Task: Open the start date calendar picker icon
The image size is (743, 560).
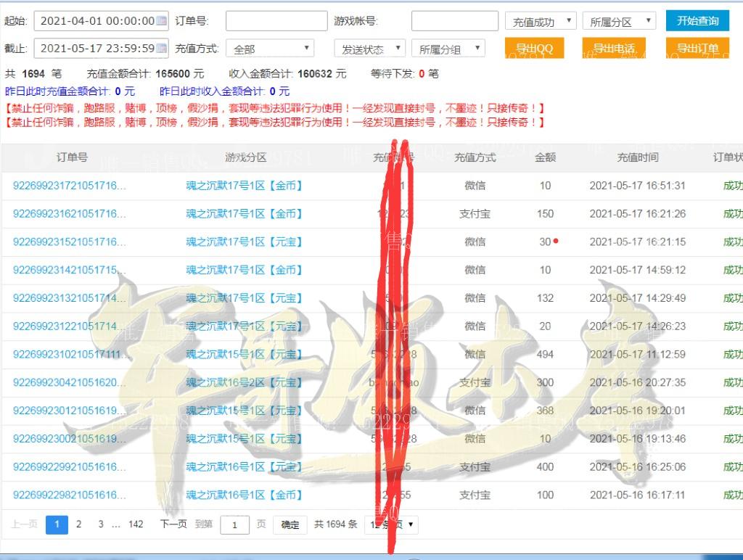Action: click(x=161, y=21)
